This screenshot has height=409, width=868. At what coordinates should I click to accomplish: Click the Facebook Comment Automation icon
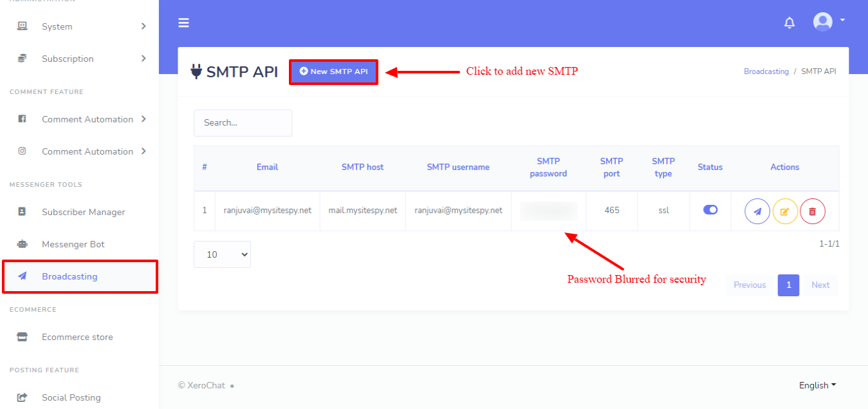(22, 119)
